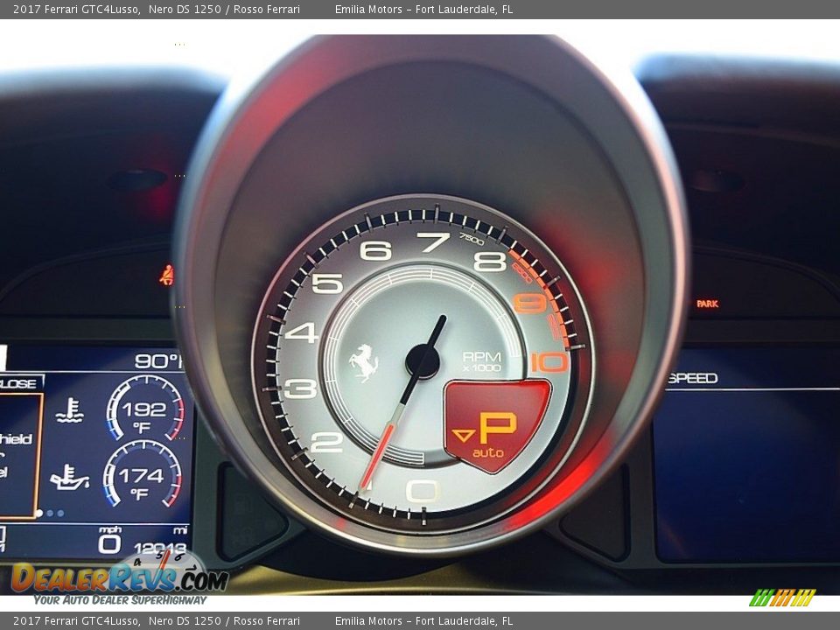Tap the tachometer needle hub
Viewport: 840px width, 630px height.
pos(423,361)
